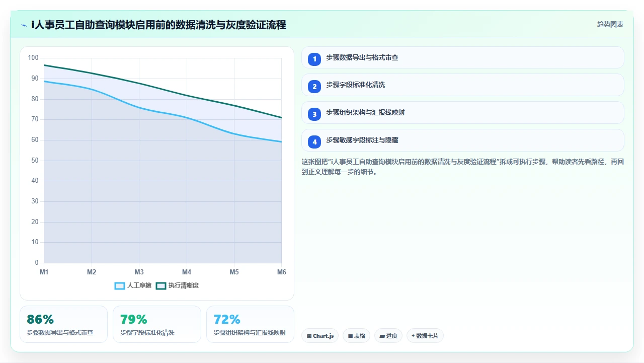Click the step 3 number badge
644x363 pixels.
[314, 114]
